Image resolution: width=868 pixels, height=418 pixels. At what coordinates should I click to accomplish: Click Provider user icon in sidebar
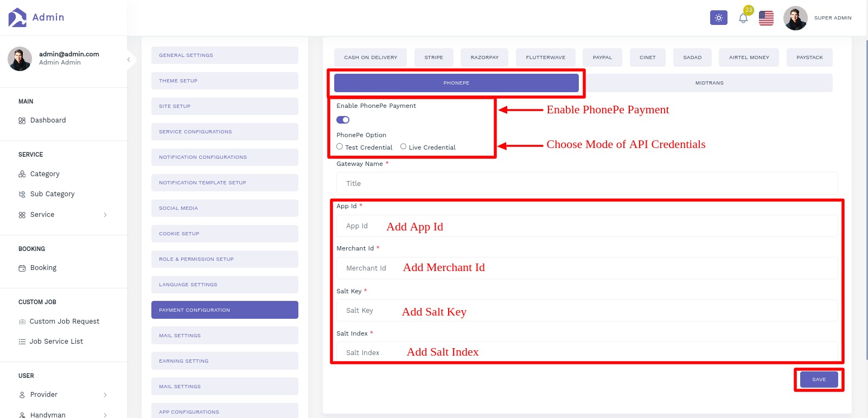point(22,395)
